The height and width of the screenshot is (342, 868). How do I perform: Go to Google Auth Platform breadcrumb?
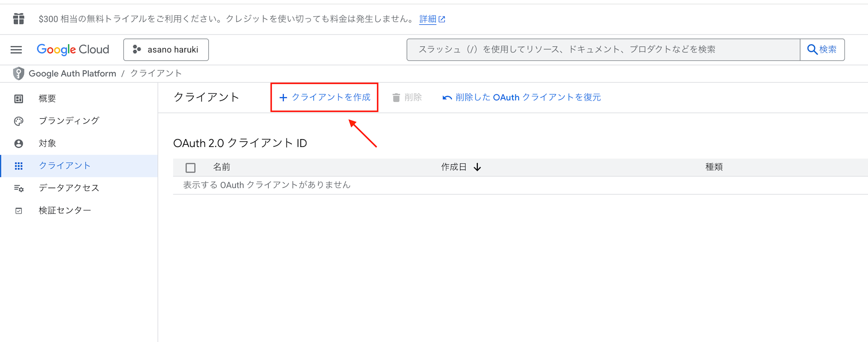pos(72,74)
